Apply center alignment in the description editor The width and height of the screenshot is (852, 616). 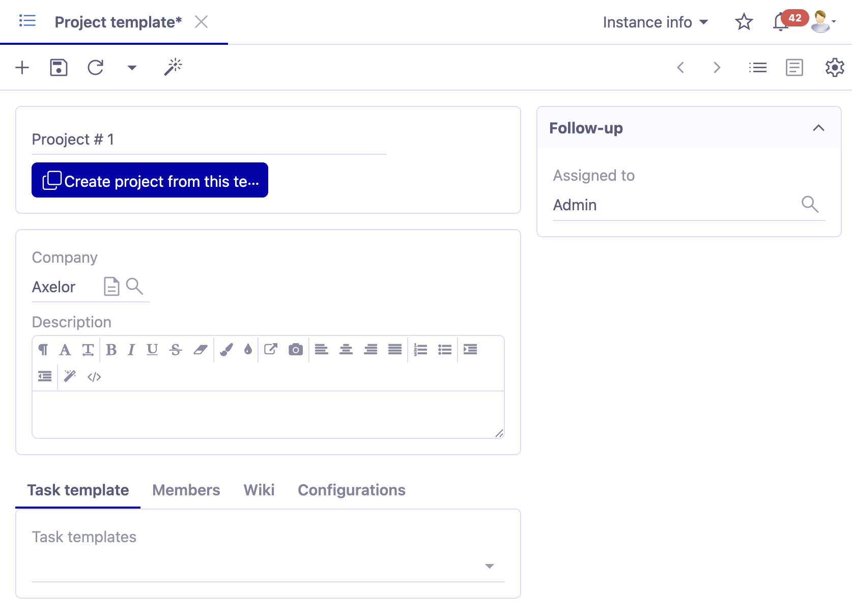pyautogui.click(x=346, y=349)
